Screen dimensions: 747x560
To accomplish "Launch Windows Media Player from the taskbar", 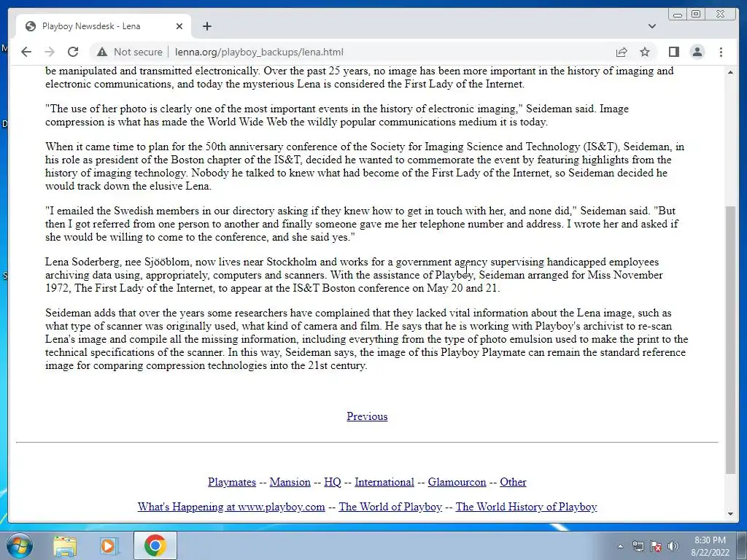I will (x=108, y=545).
